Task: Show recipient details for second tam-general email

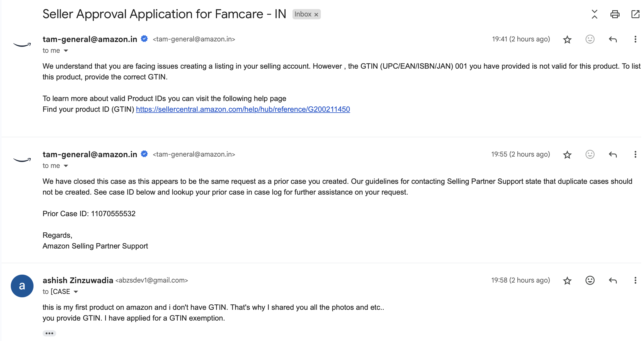Action: [x=66, y=166]
